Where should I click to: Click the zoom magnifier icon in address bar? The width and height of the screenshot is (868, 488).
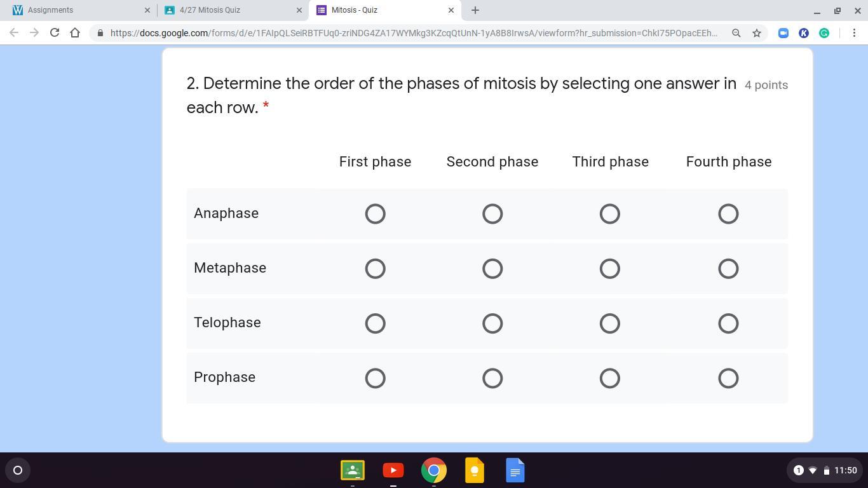pos(736,33)
